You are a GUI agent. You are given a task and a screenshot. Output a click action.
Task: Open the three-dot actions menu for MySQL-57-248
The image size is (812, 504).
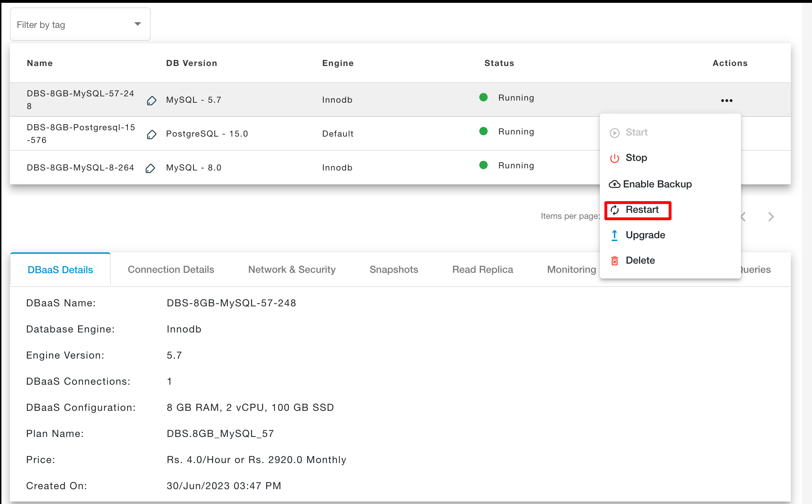(727, 101)
